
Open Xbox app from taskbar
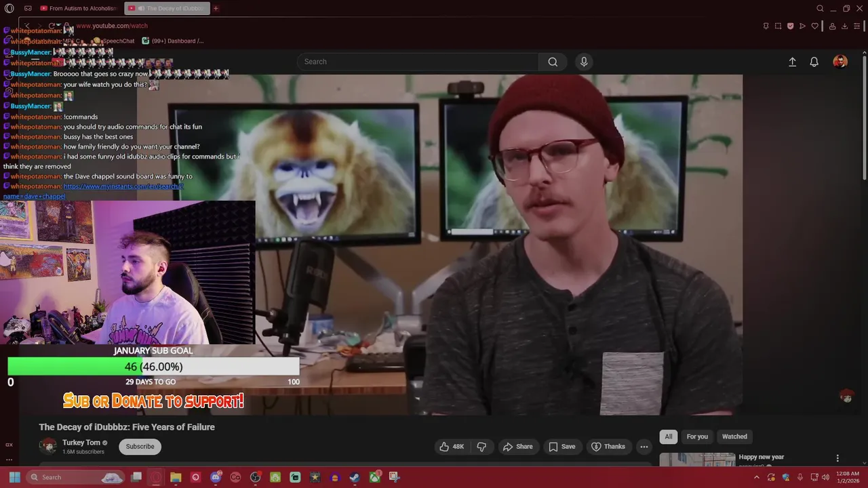pyautogui.click(x=374, y=477)
